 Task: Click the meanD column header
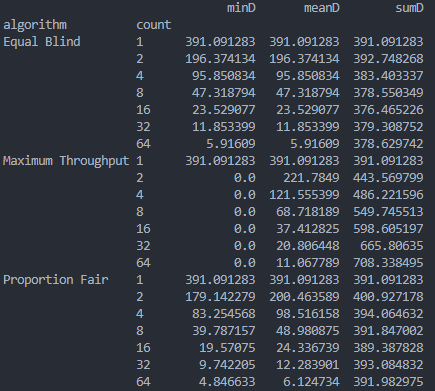[x=321, y=8]
